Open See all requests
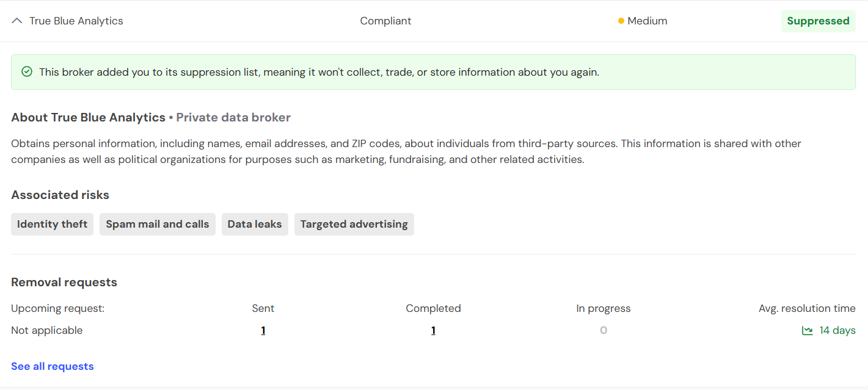This screenshot has width=868, height=390. click(x=52, y=366)
